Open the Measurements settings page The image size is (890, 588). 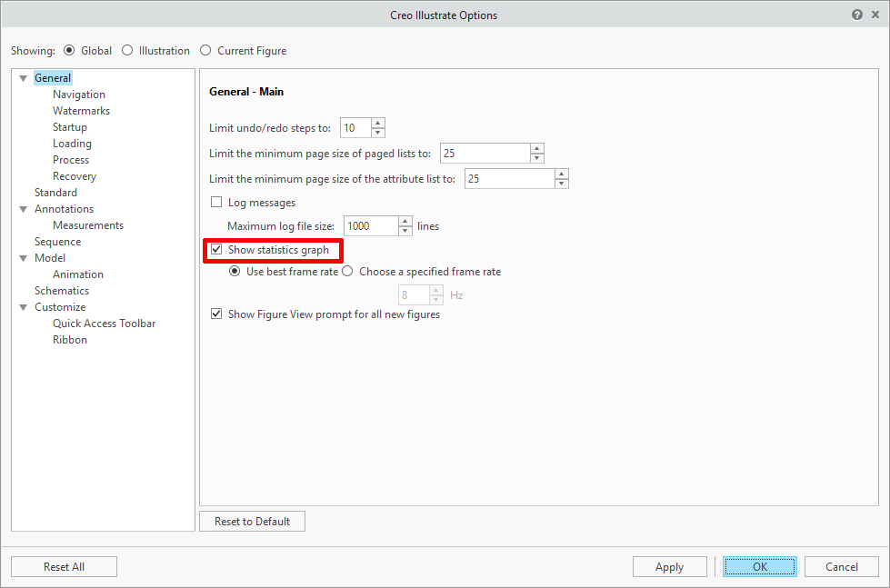pos(88,225)
